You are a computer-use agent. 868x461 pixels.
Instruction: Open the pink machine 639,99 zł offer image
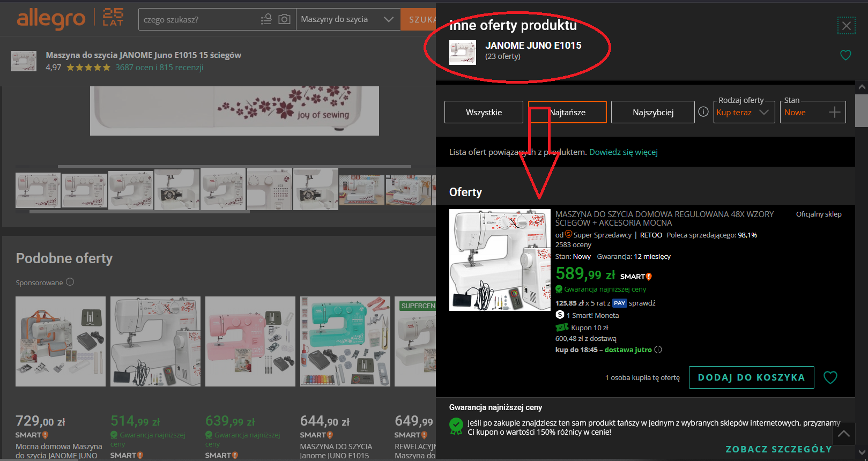(250, 341)
